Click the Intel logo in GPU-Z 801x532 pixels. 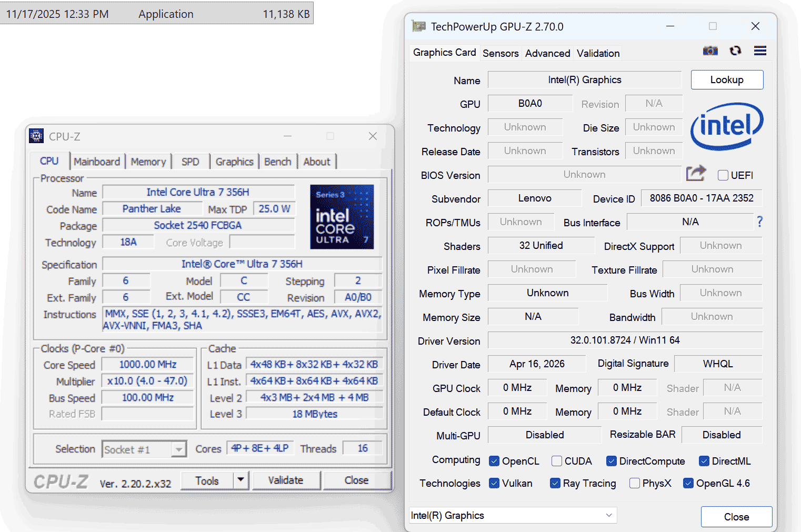tap(727, 126)
